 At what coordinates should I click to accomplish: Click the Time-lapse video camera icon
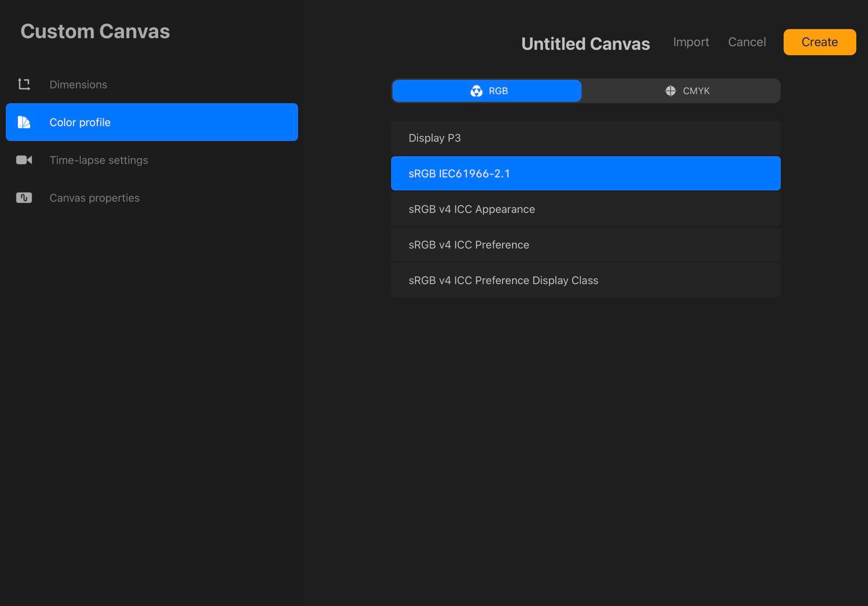point(24,160)
